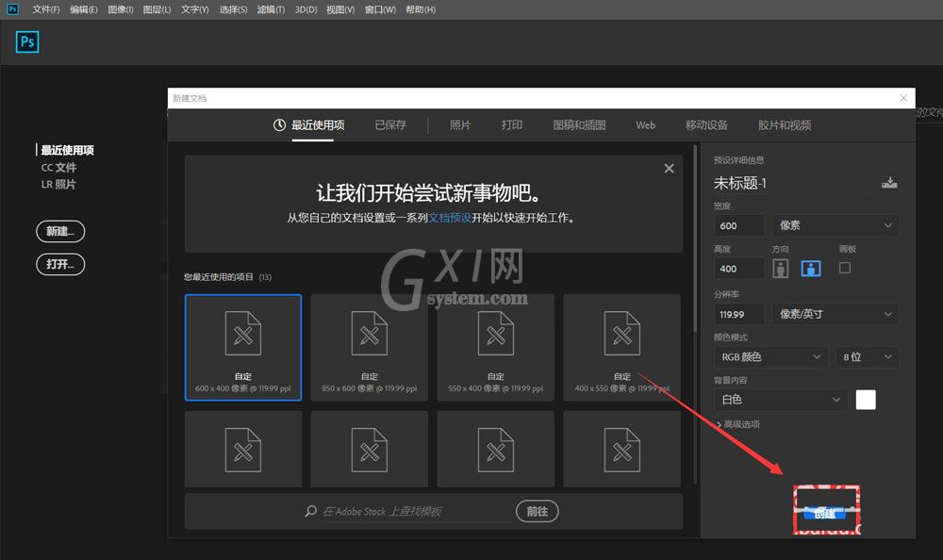This screenshot has width=943, height=560.
Task: Open the 白色 background contents dropdown
Action: (781, 400)
